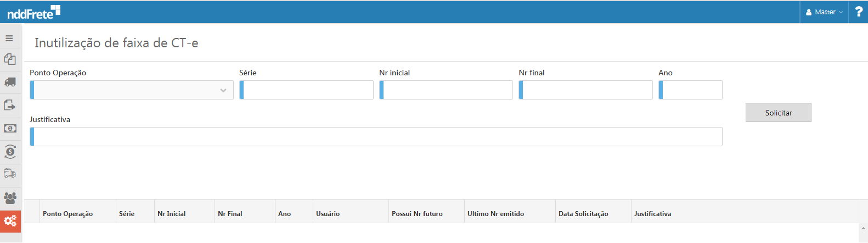Click the dollar-cycle sidebar icon
This screenshot has width=868, height=243.
(x=10, y=151)
